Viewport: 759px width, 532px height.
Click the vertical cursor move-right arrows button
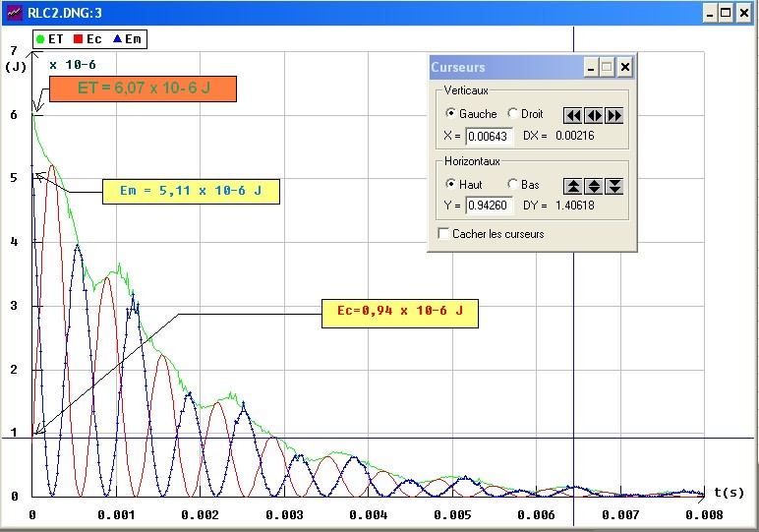click(x=614, y=115)
